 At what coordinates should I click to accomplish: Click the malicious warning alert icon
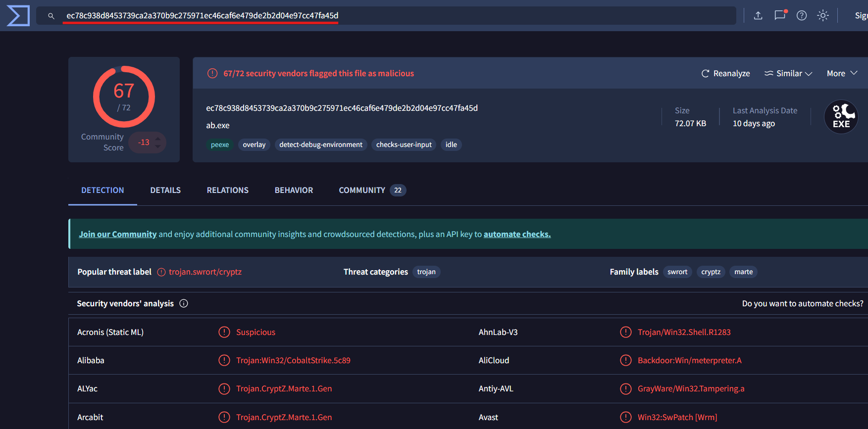(212, 73)
